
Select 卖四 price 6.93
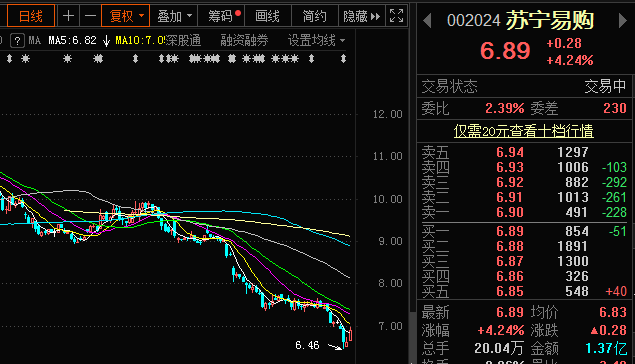pos(510,167)
